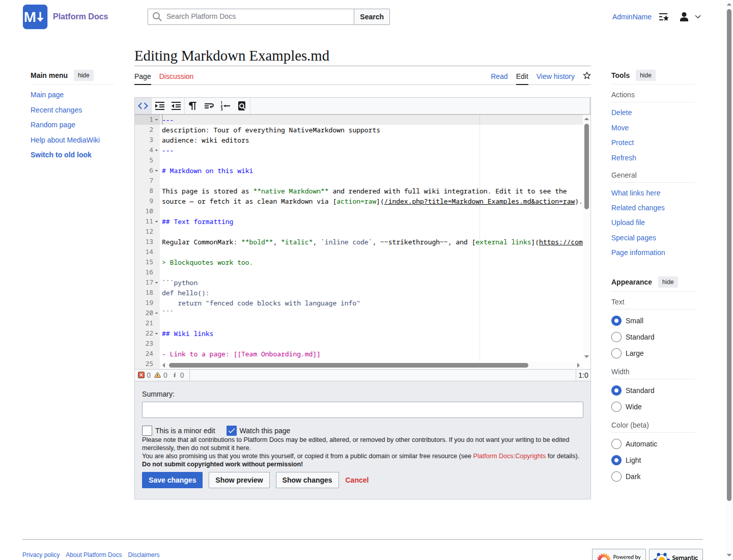This screenshot has width=733, height=560.
Task: Click Switch to old look
Action: [61, 155]
